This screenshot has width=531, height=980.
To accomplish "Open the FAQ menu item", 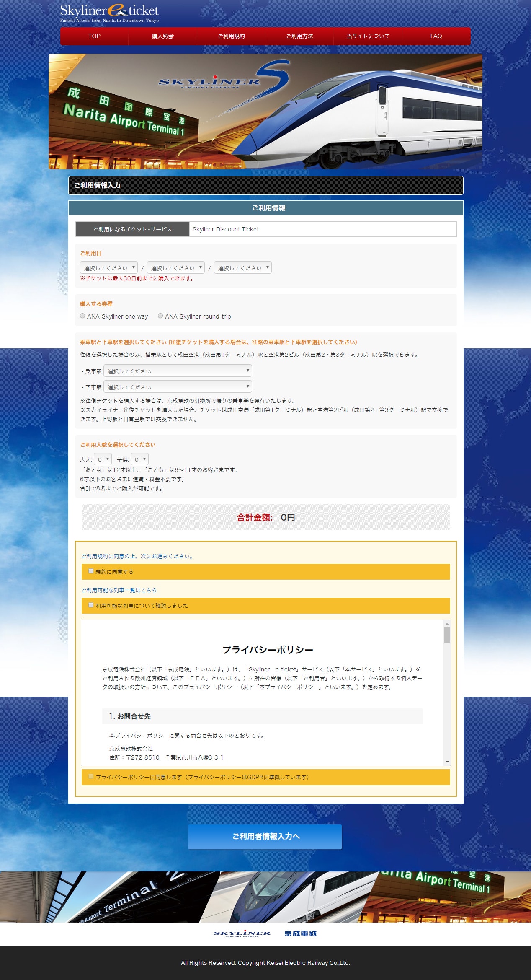I will [436, 36].
